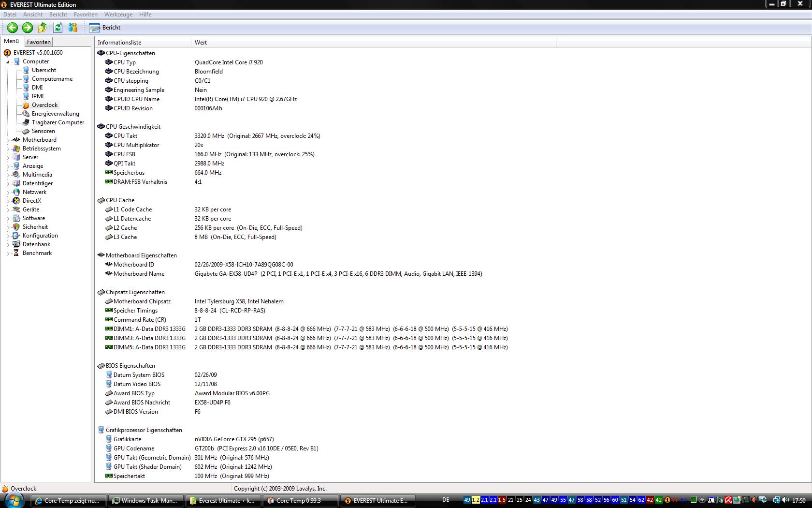This screenshot has width=812, height=508.
Task: Click the Sicherheit shield icon in tree
Action: (x=16, y=227)
